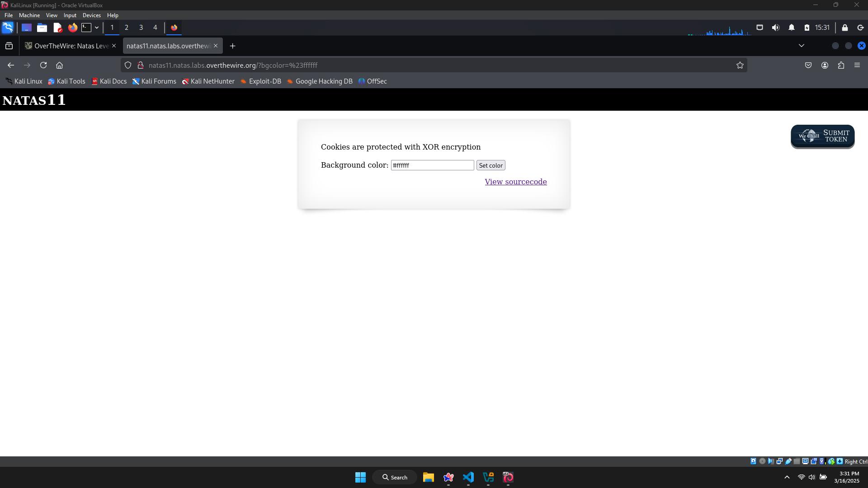Click the tracking protection shield icon
868x488 pixels.
[x=128, y=65]
